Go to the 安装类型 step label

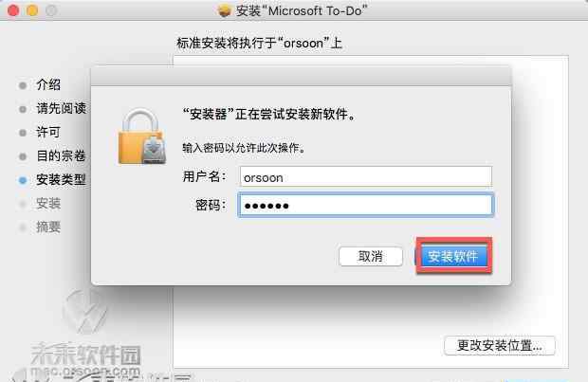pyautogui.click(x=61, y=179)
